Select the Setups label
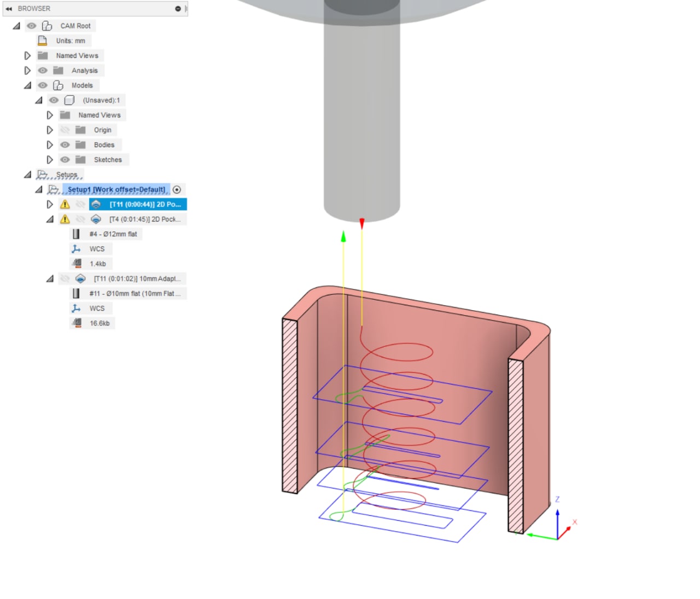This screenshot has height=599, width=700. coord(67,175)
